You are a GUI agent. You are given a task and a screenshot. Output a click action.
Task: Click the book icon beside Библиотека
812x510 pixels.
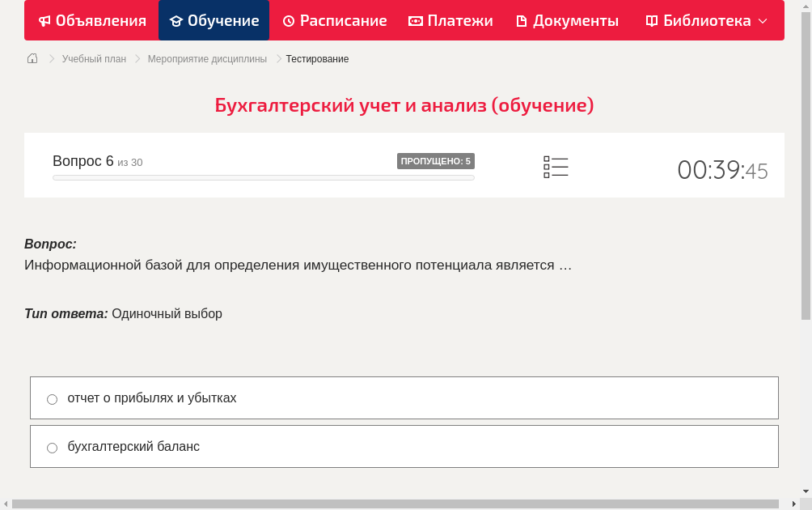[651, 20]
